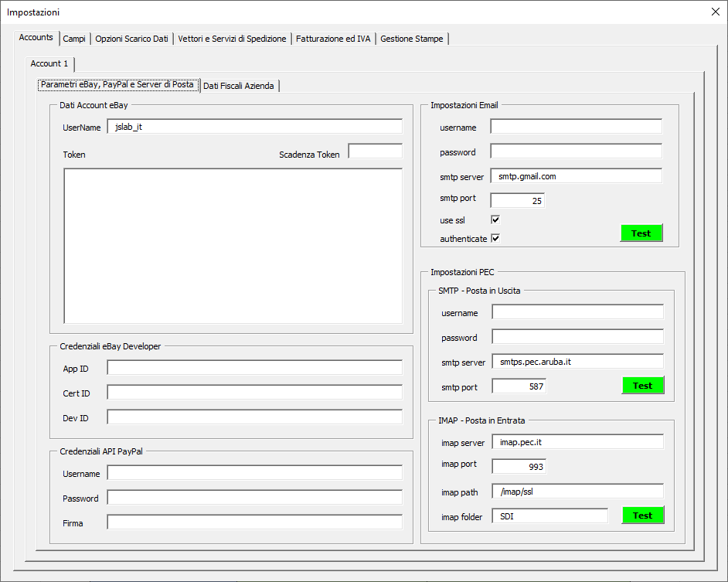The width and height of the screenshot is (728, 582).
Task: Click PEC SMTP password field
Action: pos(577,337)
